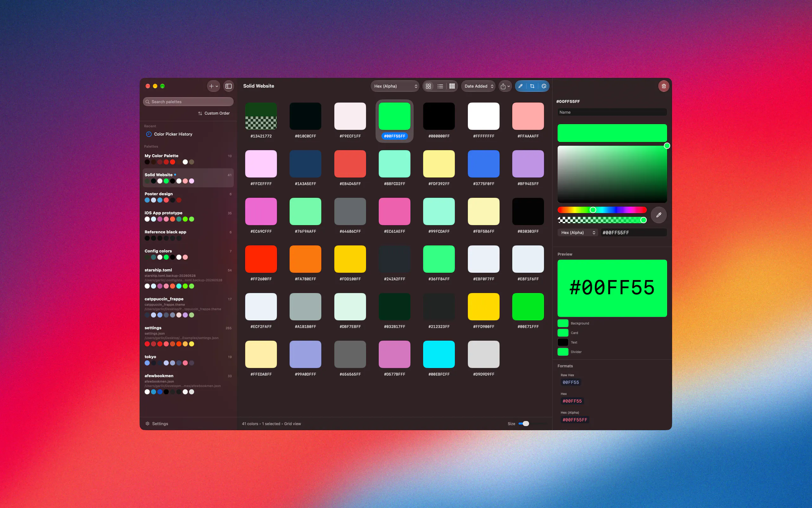Select the Reference black app palette
Screen dimensions: 812x508
188,235
